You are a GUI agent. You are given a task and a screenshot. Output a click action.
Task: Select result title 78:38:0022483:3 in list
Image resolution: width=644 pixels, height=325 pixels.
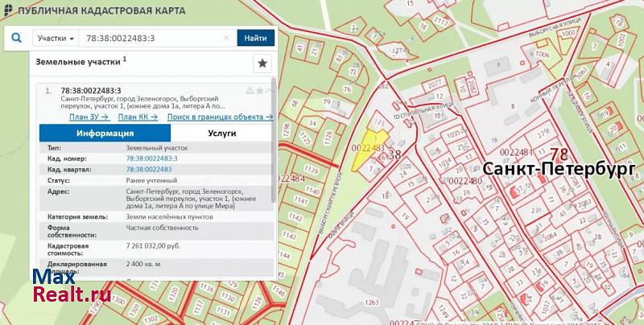point(90,90)
